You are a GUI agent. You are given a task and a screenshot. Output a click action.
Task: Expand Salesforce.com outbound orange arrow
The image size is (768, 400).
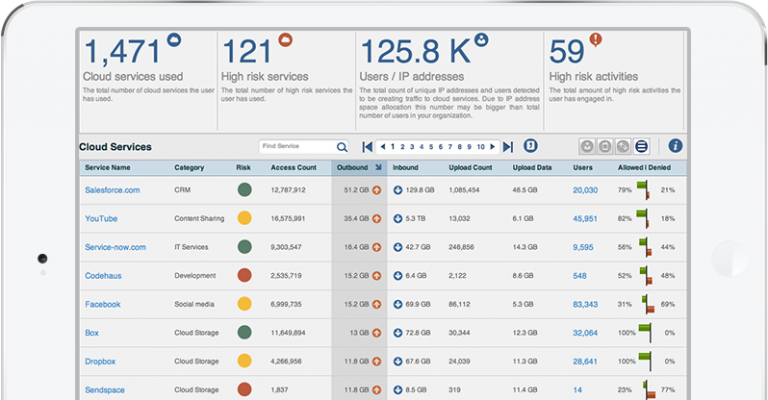pos(377,190)
